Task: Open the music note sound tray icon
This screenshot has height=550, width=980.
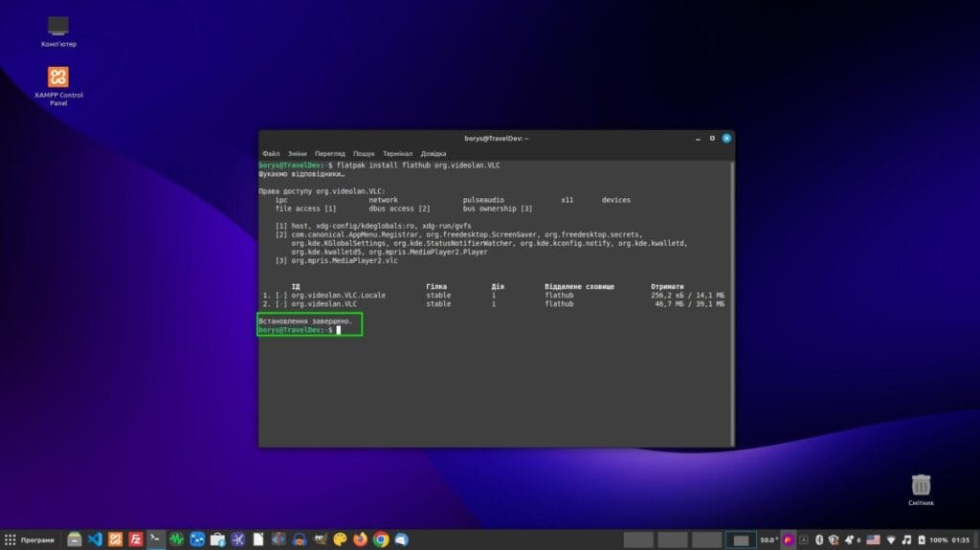Action: tap(907, 540)
